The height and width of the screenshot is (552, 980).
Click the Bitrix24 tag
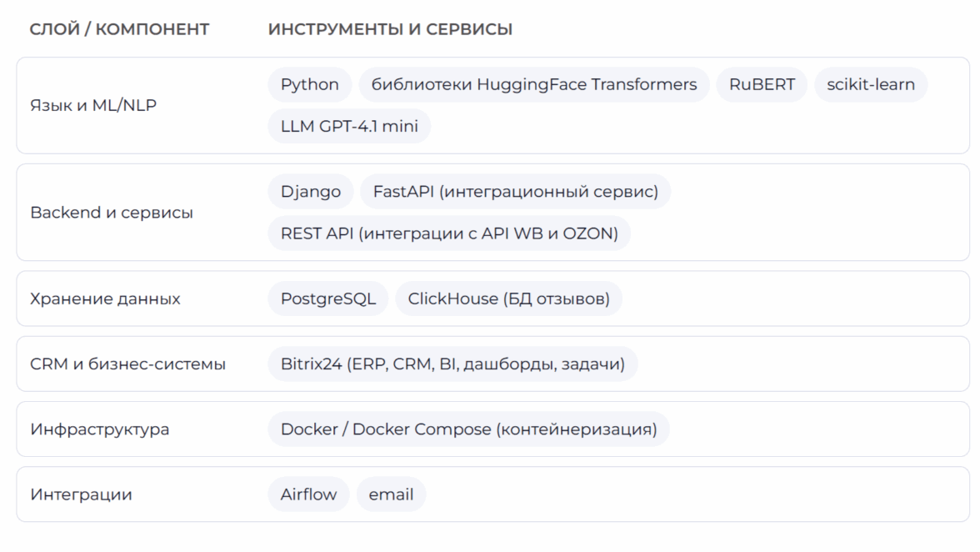click(x=452, y=364)
